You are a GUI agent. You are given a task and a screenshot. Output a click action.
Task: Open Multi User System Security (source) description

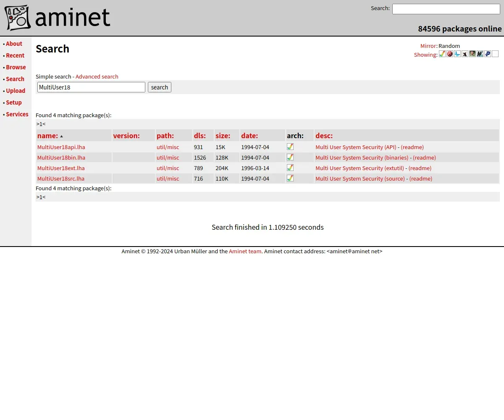point(360,178)
